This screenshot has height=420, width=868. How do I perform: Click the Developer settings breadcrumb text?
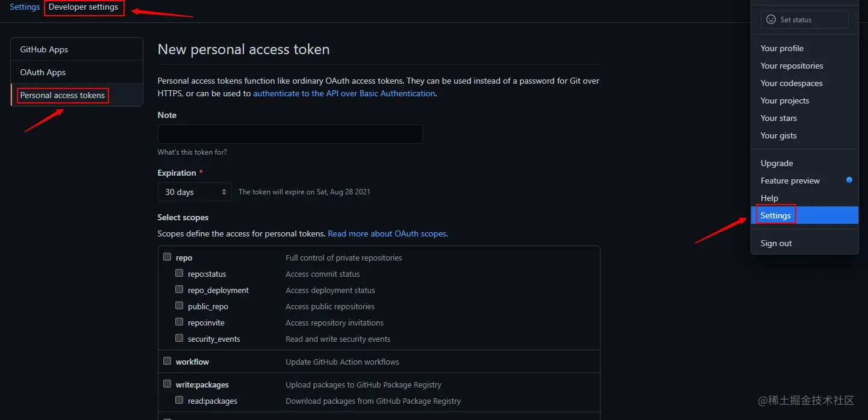click(x=84, y=7)
